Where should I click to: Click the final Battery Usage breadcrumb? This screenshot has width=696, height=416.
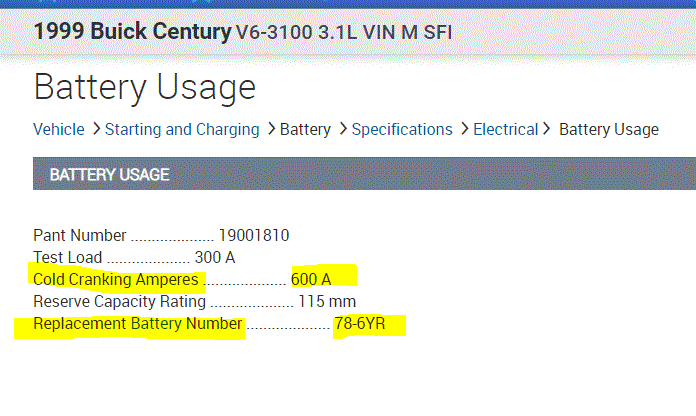point(608,129)
